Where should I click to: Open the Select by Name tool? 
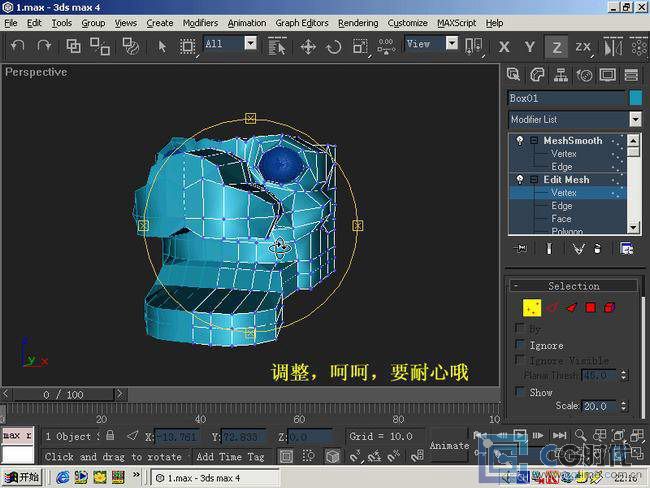tap(277, 46)
